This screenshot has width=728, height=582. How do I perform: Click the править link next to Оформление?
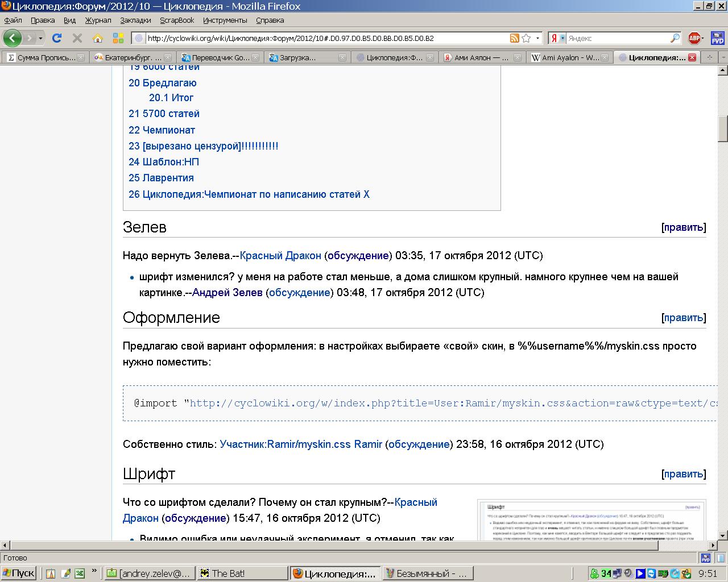pos(683,318)
